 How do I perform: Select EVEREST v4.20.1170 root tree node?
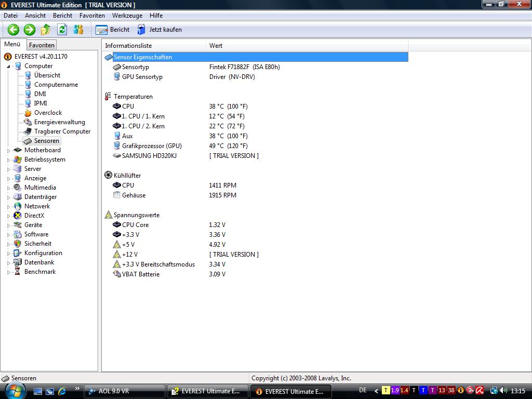(41, 56)
